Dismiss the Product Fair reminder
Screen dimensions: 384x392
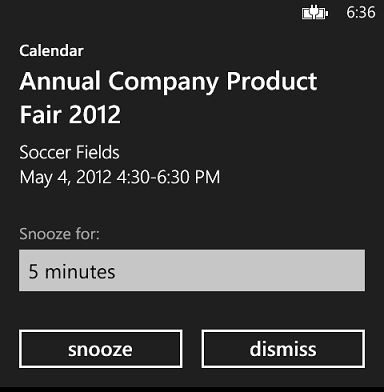(283, 349)
